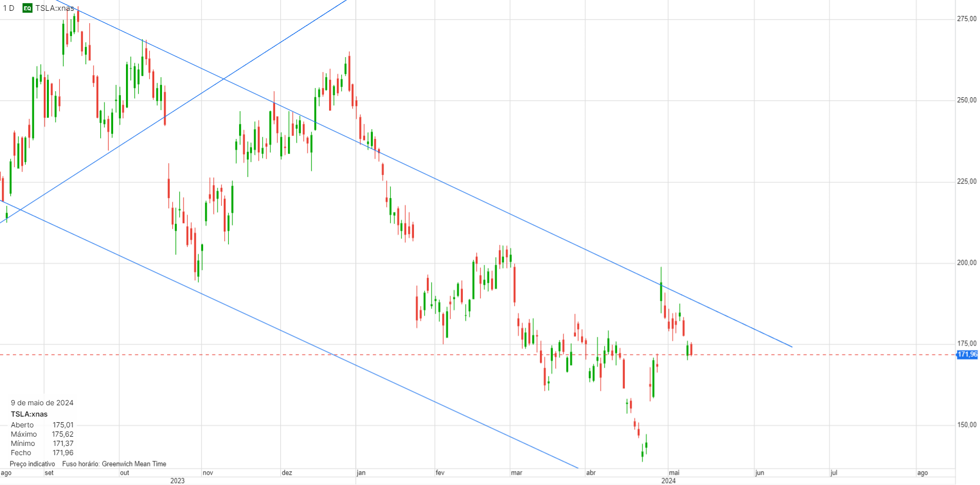Open the 1 D timeframe selector

coord(9,8)
